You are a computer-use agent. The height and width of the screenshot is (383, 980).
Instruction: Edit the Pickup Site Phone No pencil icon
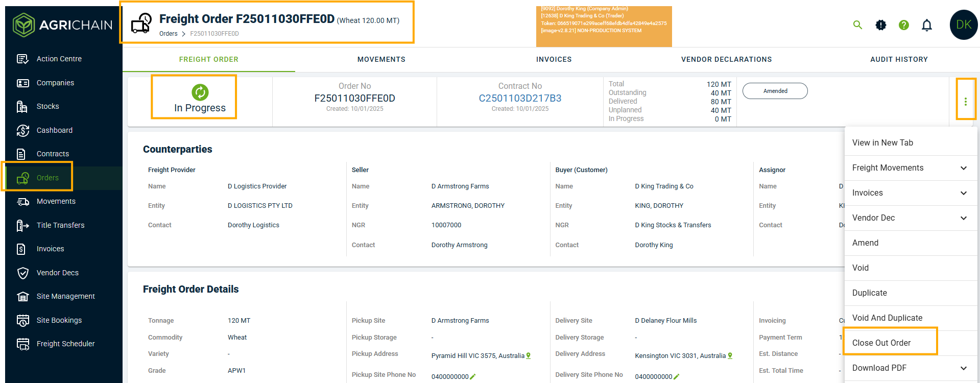click(x=473, y=377)
